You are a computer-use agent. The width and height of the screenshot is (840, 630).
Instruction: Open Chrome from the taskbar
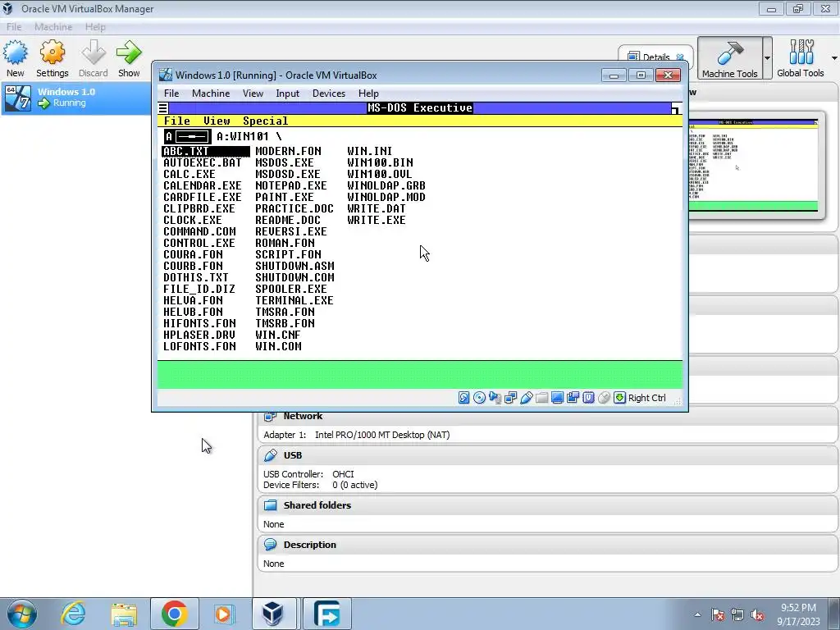coord(174,614)
